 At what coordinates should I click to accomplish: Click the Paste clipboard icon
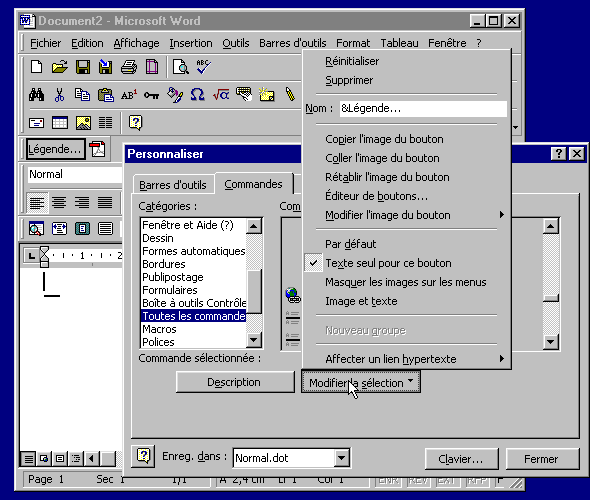[106, 94]
